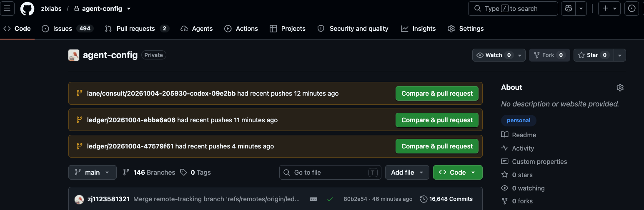Image resolution: width=644 pixels, height=210 pixels.
Task: Open the hamburger navigation menu
Action: pos(7,8)
